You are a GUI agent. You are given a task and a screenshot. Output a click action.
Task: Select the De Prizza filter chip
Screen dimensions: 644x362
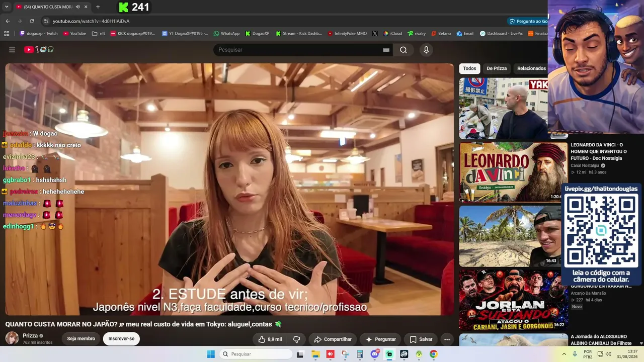click(497, 68)
